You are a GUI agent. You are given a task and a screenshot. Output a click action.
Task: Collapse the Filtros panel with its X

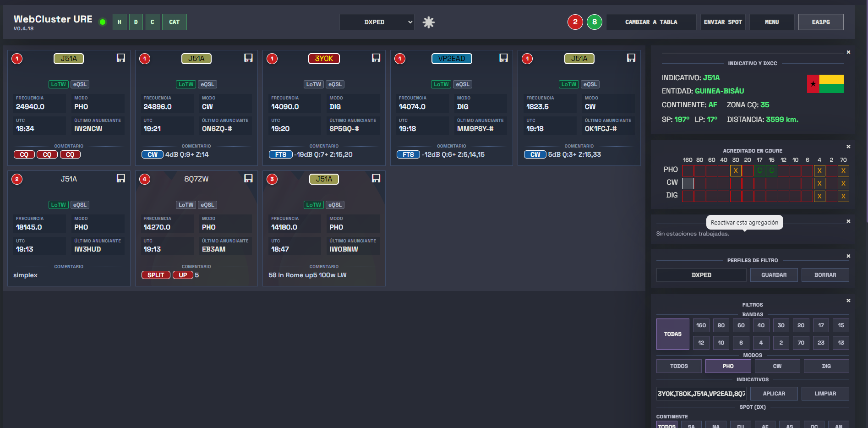(x=848, y=301)
